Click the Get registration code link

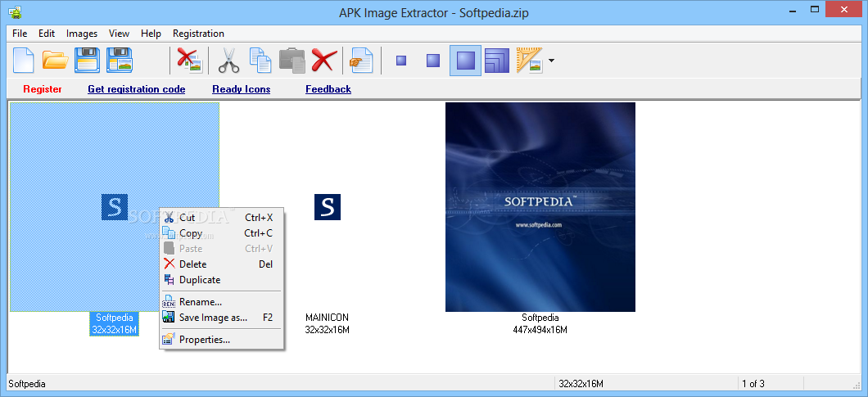[136, 89]
